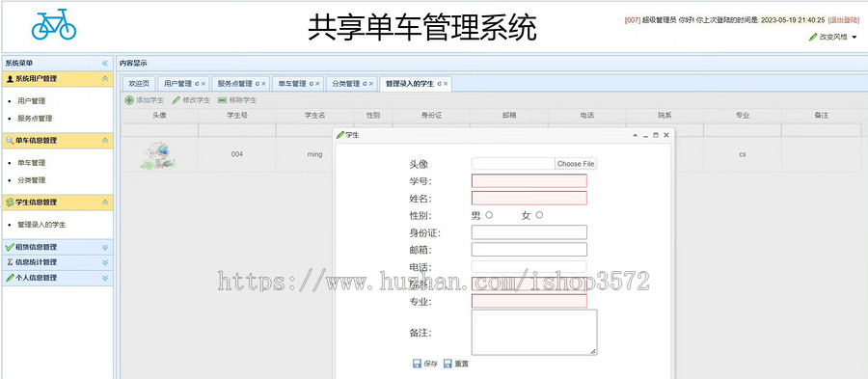The image size is (868, 379).
Task: Click the 备注 text area
Action: [x=534, y=332]
